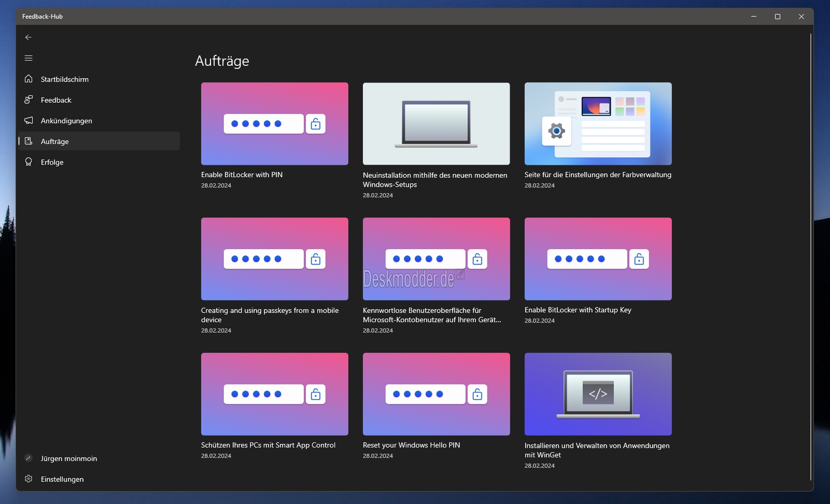Select Aufträge in the navigation
830x504 pixels.
click(99, 141)
